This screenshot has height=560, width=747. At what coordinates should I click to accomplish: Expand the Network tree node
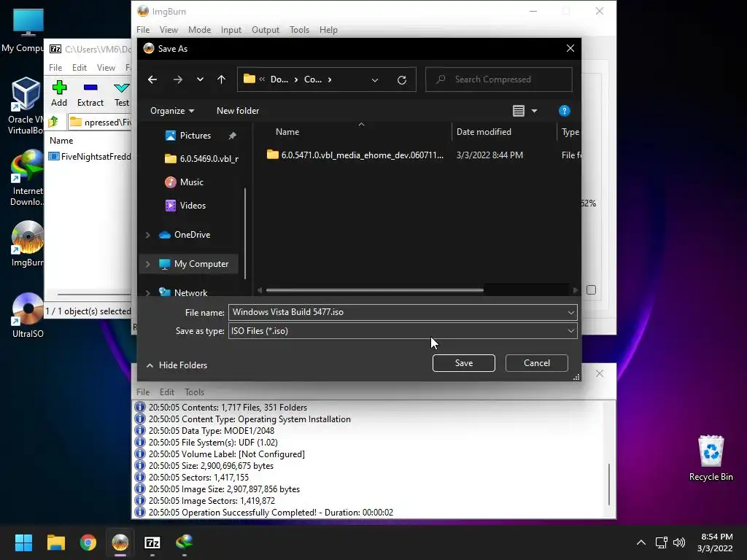pyautogui.click(x=147, y=292)
